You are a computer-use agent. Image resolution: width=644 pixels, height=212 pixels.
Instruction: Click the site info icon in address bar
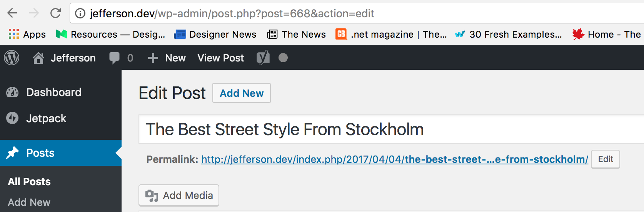point(80,13)
